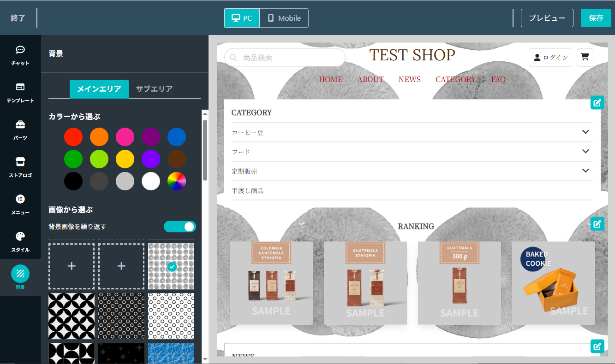Select the メインエリア tab

tap(99, 89)
